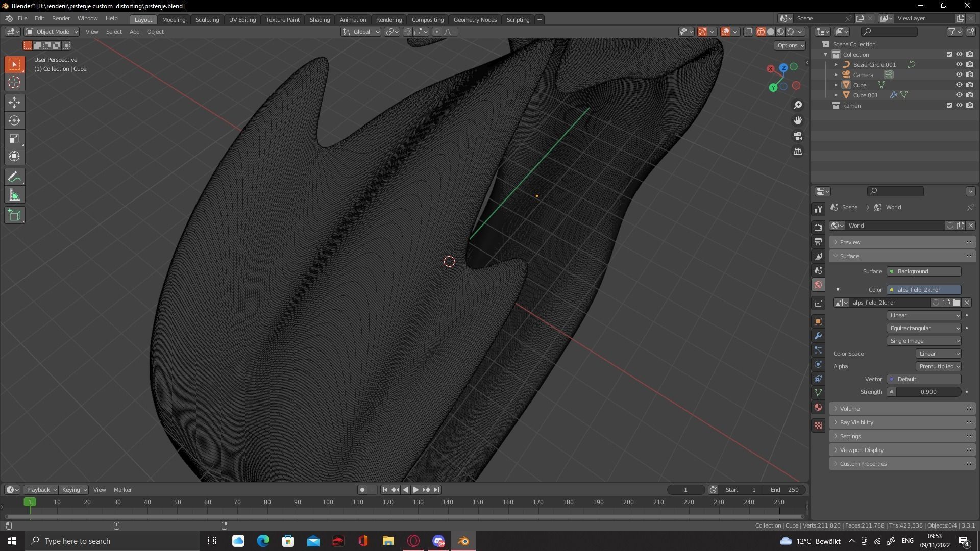Uncheck kamen collection exclude checkbox

949,105
